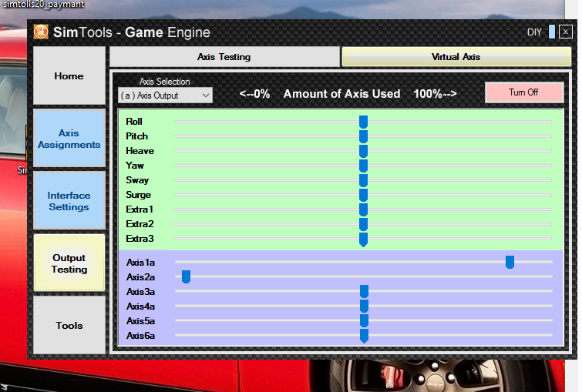Click the Axis1a label

coord(140,263)
